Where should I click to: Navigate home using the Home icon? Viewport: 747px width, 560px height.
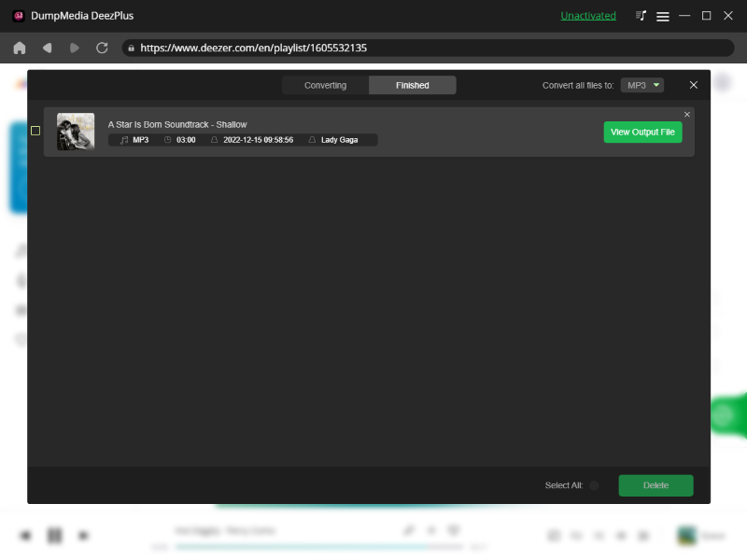[x=20, y=48]
